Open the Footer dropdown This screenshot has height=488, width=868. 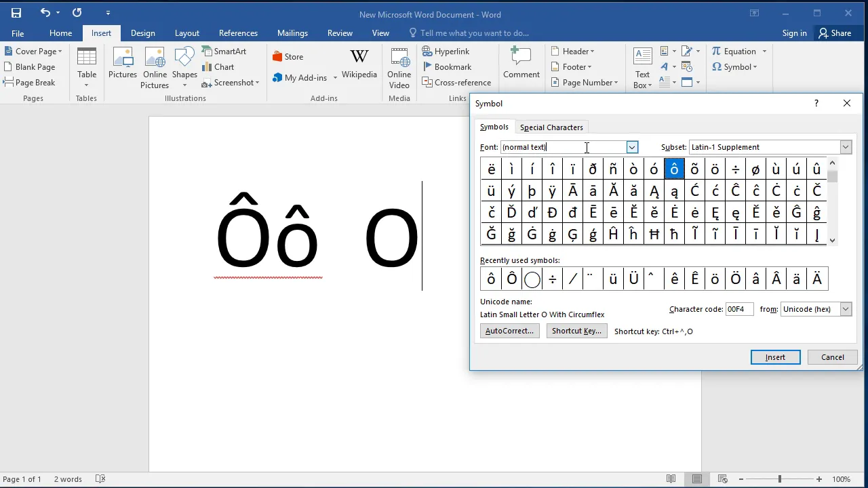(572, 67)
